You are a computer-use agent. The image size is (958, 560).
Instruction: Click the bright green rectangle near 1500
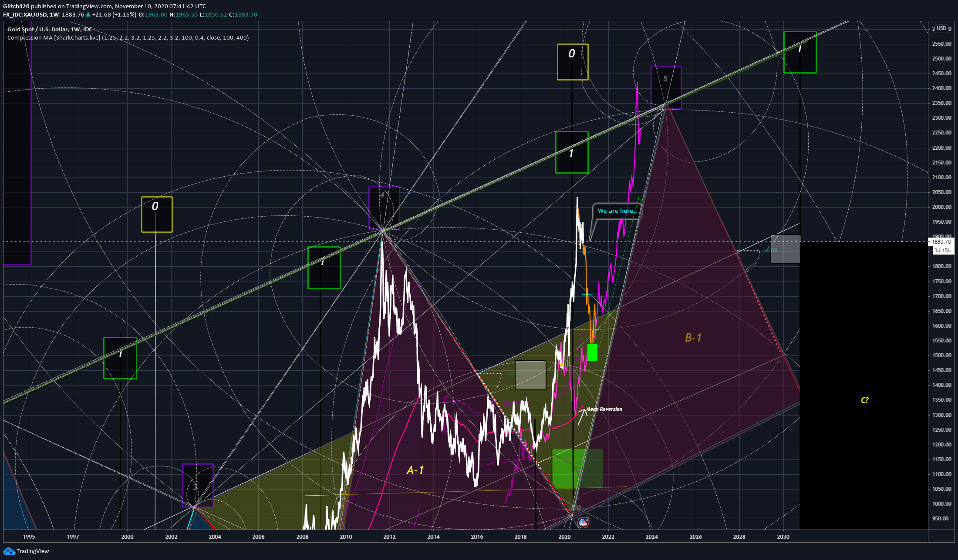coord(592,352)
